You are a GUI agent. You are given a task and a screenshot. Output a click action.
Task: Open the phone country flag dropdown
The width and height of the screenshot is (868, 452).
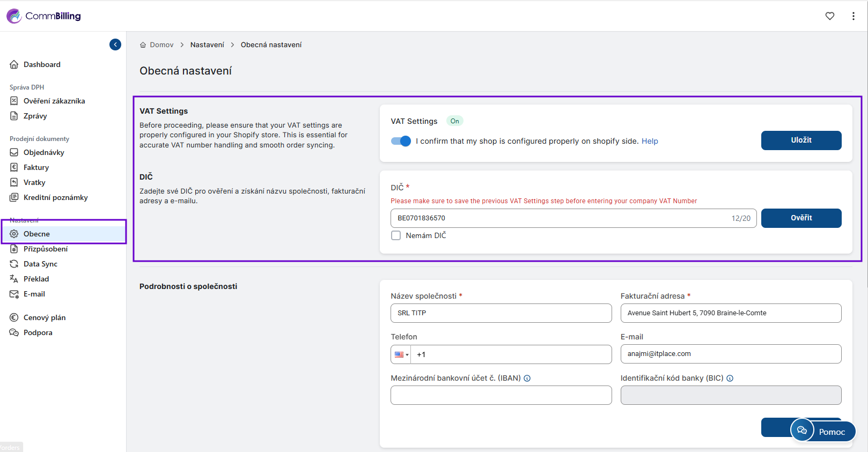point(401,354)
